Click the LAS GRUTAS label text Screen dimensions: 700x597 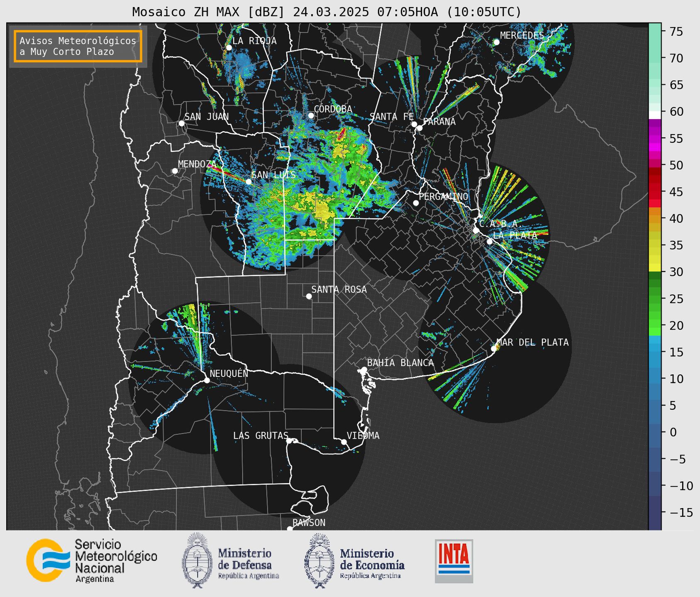pyautogui.click(x=261, y=436)
